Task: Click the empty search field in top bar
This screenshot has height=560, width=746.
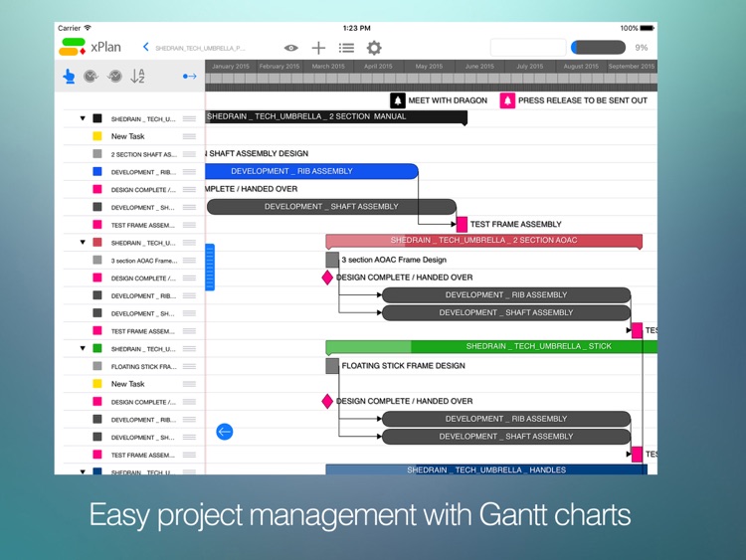Action: (x=528, y=48)
